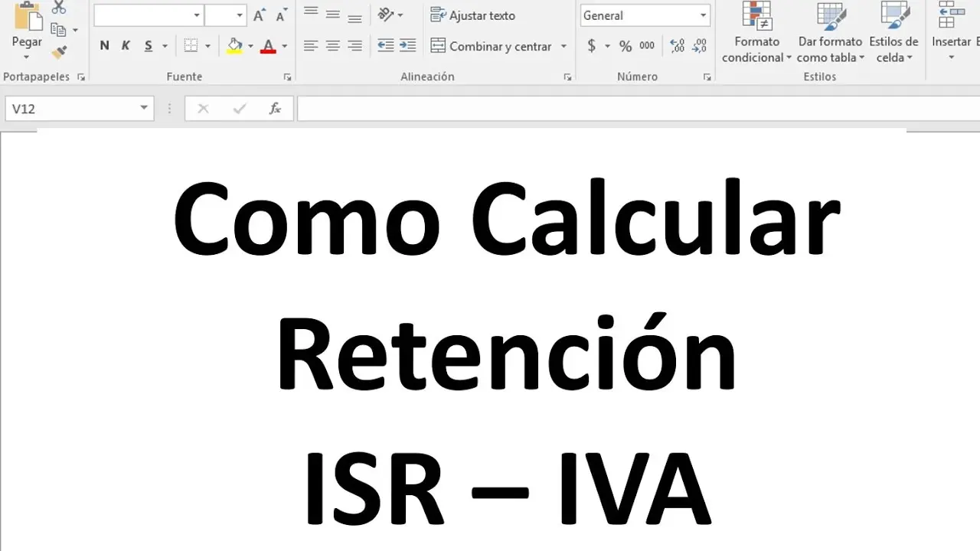Toggle Ajustar texto wrap text

[473, 15]
